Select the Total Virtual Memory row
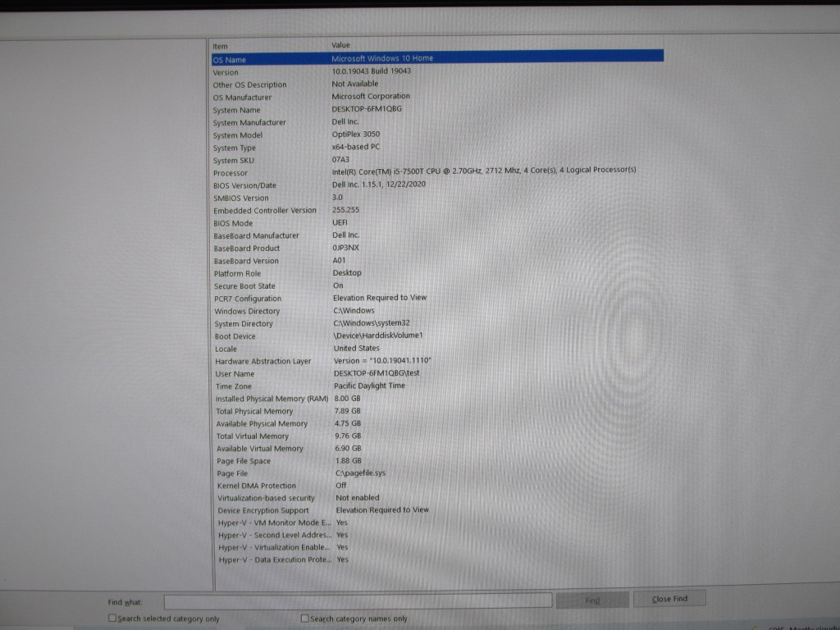Screen dimensions: 840x630 437,436
